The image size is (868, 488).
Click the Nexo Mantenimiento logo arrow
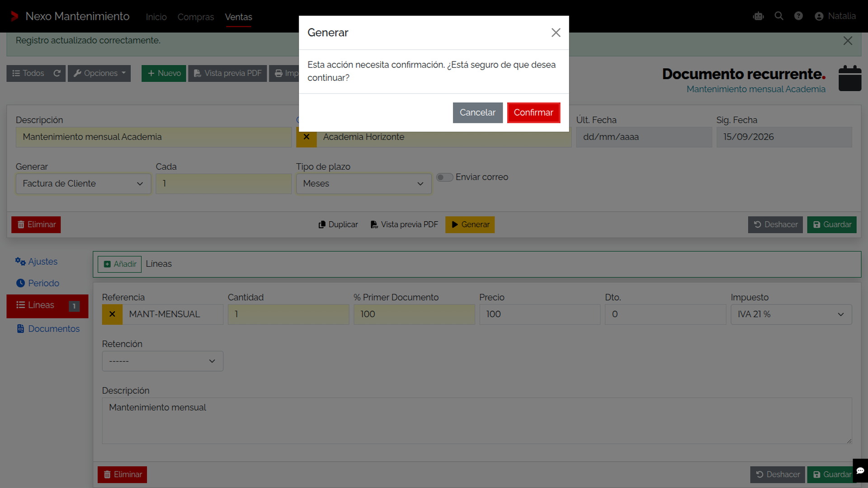(14, 16)
